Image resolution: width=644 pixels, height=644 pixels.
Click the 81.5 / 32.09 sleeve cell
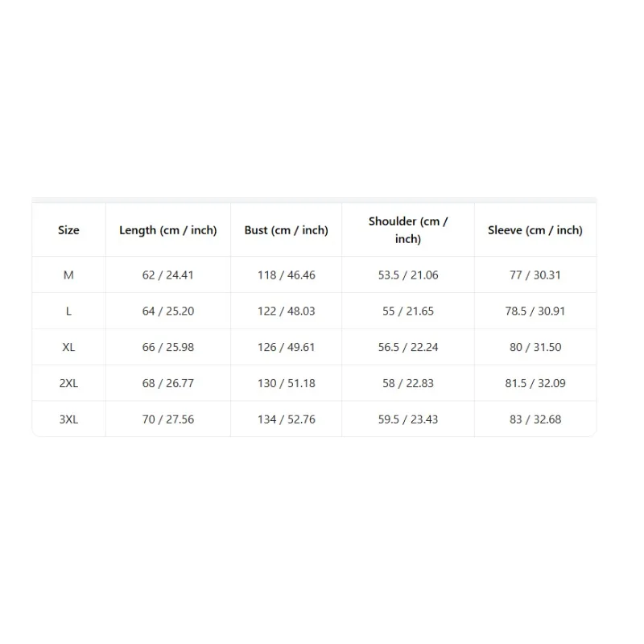[535, 384]
